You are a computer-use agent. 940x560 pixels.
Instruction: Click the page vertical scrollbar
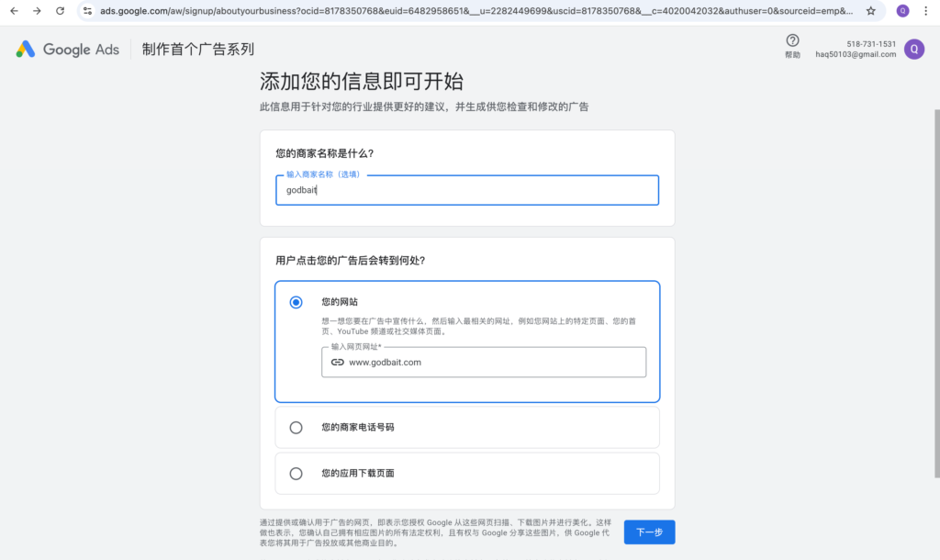point(934,275)
